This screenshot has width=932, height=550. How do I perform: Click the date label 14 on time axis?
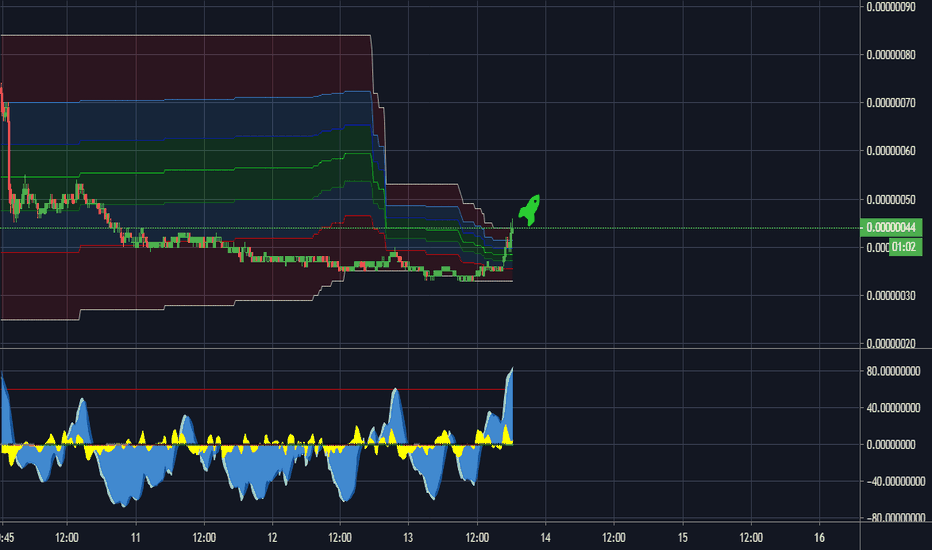pos(545,538)
